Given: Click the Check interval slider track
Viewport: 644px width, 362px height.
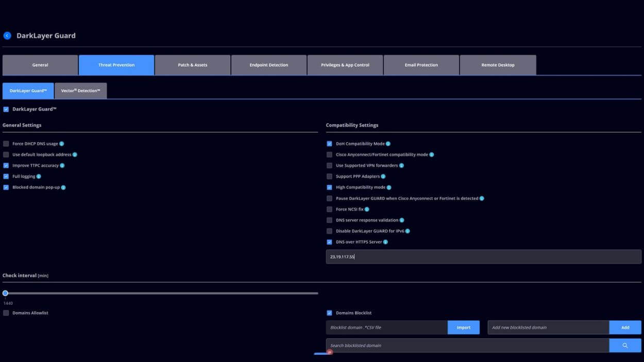Looking at the screenshot, I should 161,293.
